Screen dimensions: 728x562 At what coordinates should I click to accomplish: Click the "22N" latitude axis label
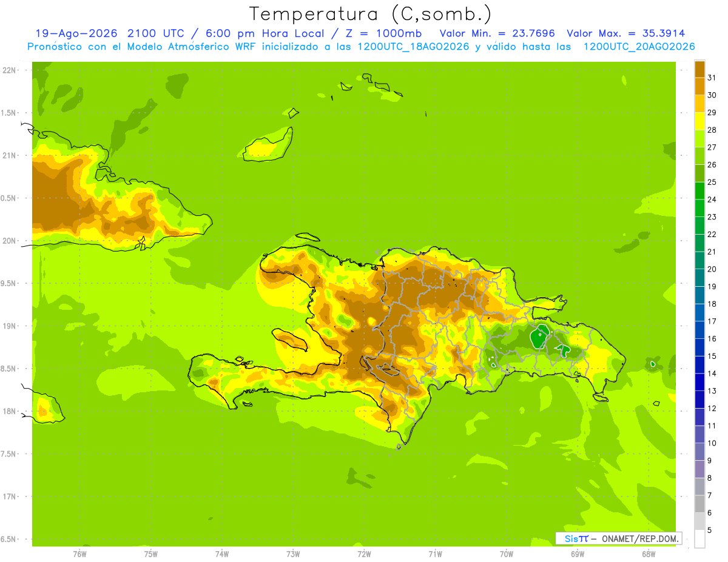pos(9,70)
